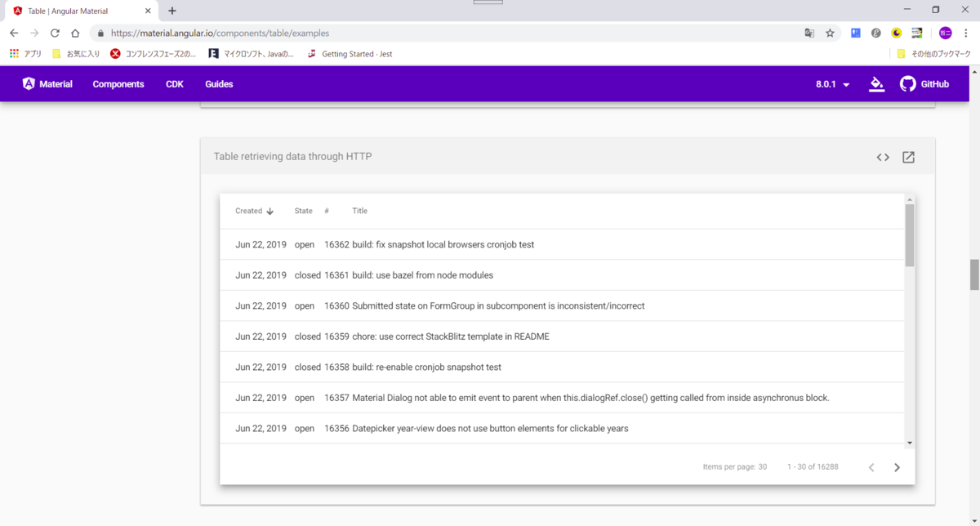
Task: Click the Chrome profile avatar icon
Action: tap(944, 33)
